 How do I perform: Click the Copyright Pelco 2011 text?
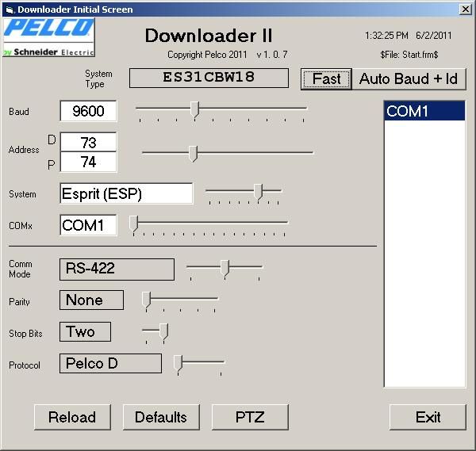coord(207,55)
